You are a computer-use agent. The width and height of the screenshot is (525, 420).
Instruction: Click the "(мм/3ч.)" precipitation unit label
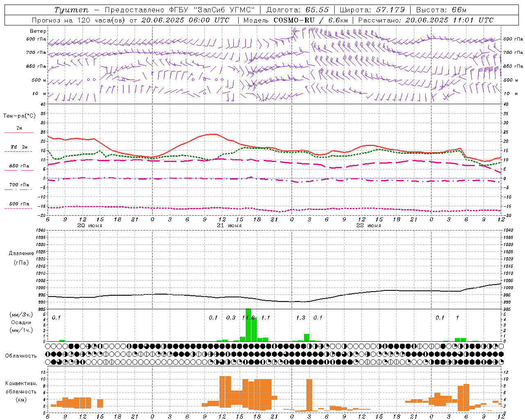click(21, 315)
